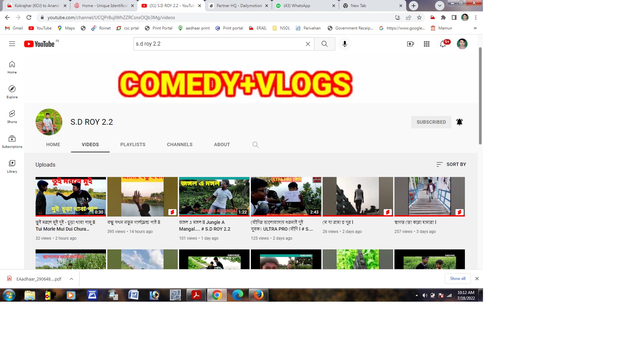
Task: Clear the search box with X
Action: 308,44
